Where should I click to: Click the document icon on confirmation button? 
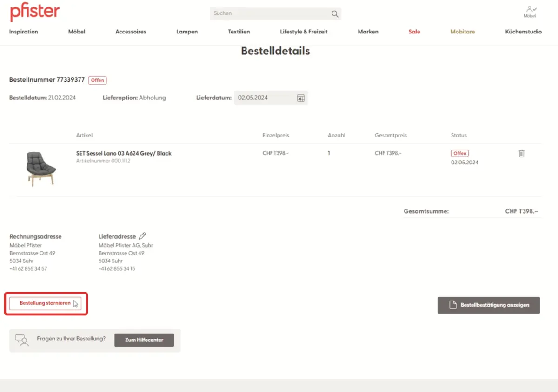pos(452,305)
